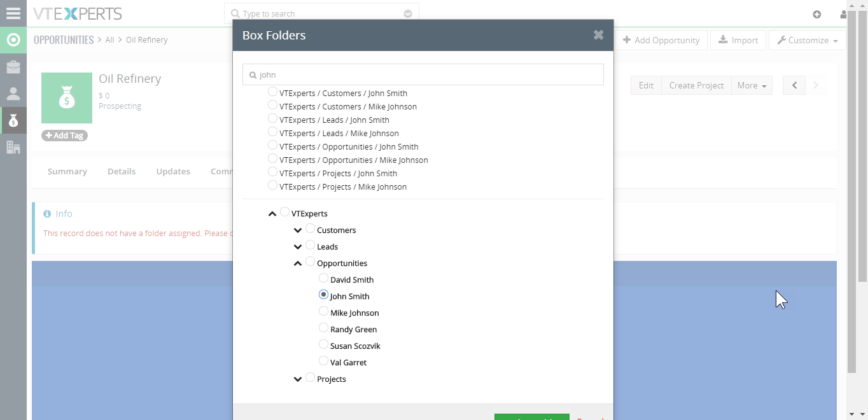
Task: Click the Import button
Action: coord(738,40)
